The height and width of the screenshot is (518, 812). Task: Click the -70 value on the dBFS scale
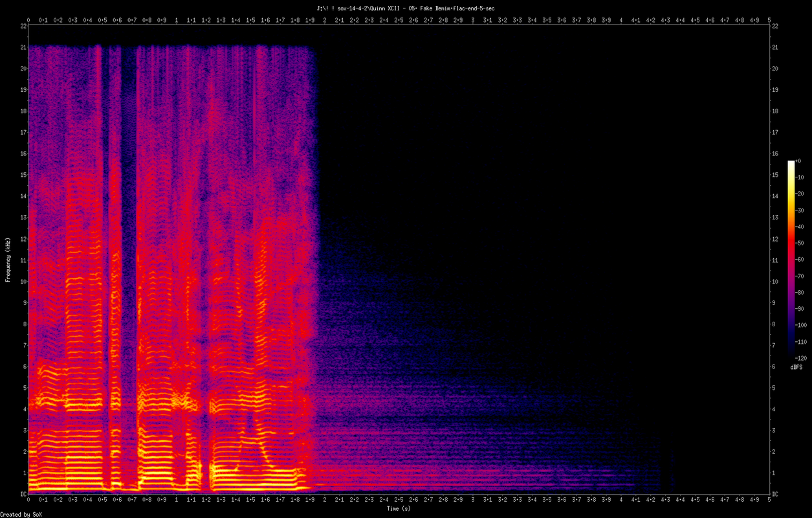click(800, 276)
